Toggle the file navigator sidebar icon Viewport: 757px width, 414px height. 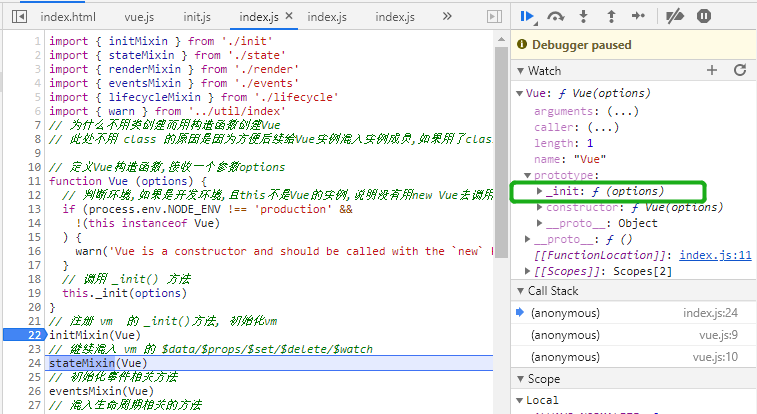tap(19, 17)
